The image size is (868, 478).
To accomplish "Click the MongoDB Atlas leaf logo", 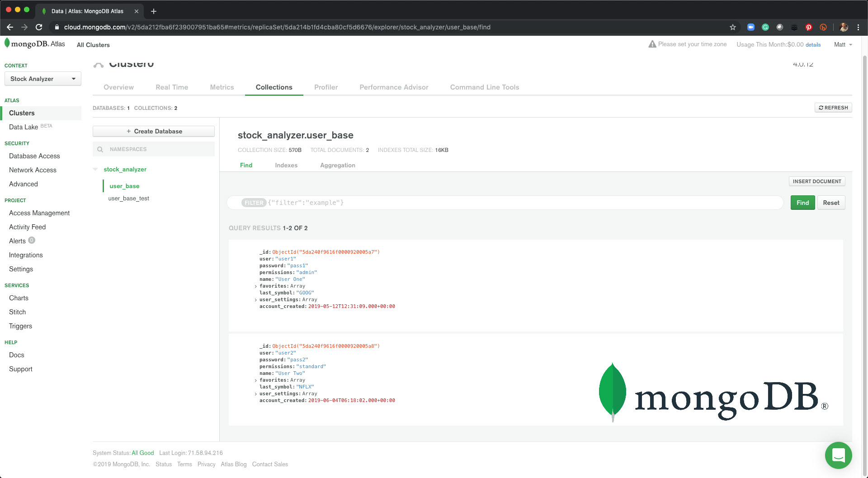I will pyautogui.click(x=7, y=43).
